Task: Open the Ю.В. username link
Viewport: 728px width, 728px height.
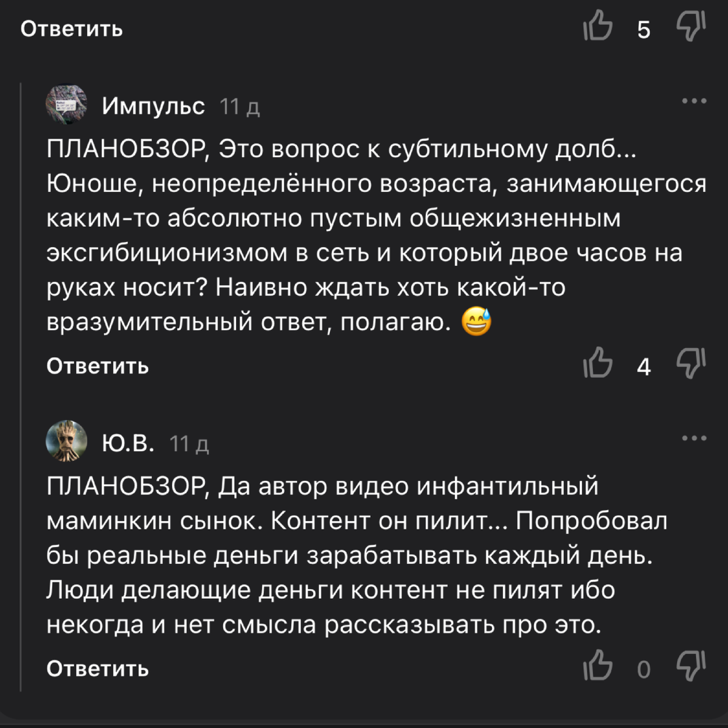Action: (x=128, y=443)
